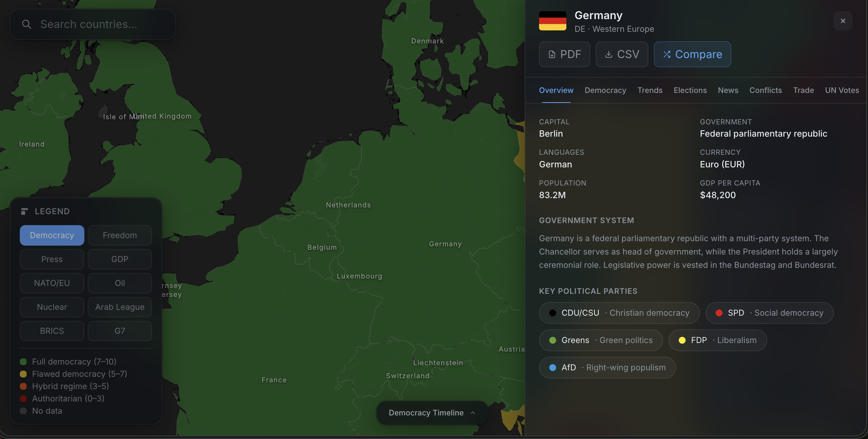The height and width of the screenshot is (439, 868).
Task: Click the PDF export document icon
Action: point(552,54)
